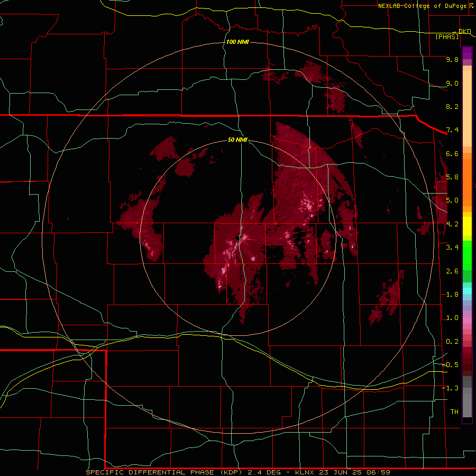Click the gray swatch at the color bar bottom

pyautogui.click(x=467, y=405)
